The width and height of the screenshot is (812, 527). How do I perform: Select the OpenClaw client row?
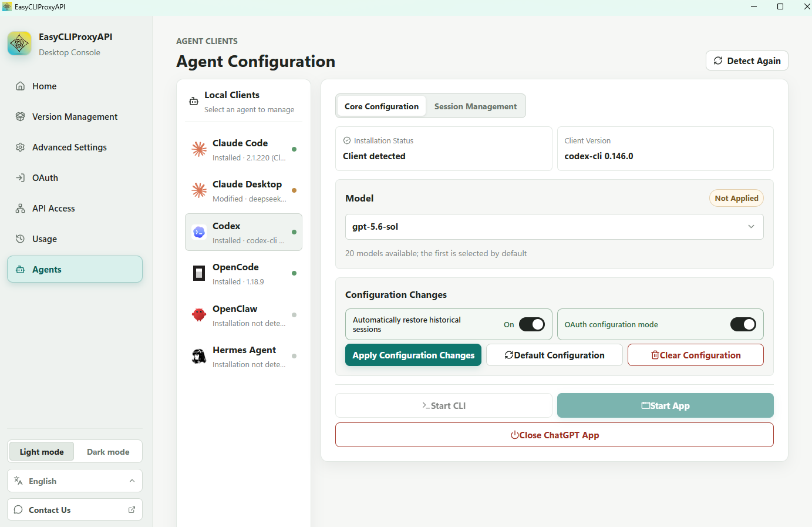[244, 315]
